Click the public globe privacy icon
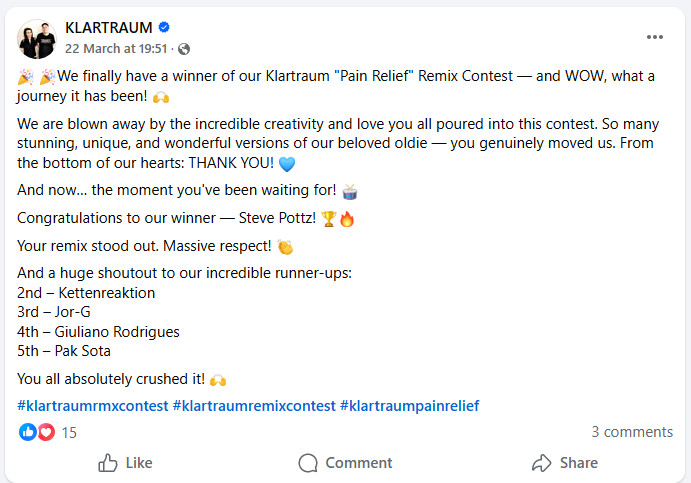 [184, 49]
